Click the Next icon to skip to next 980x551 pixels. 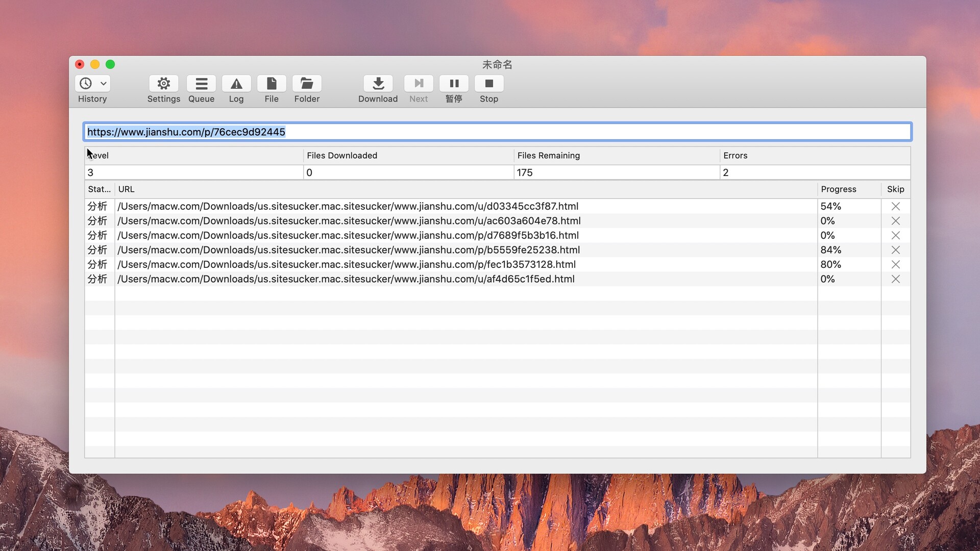coord(419,84)
